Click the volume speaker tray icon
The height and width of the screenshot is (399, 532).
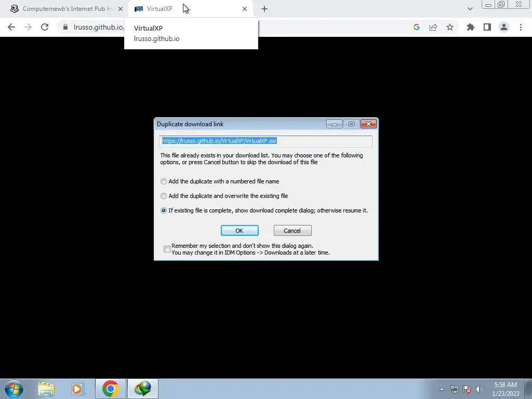pyautogui.click(x=480, y=389)
